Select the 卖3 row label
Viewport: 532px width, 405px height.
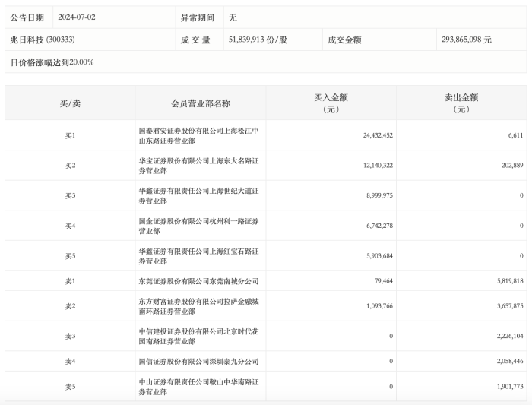pyautogui.click(x=70, y=336)
